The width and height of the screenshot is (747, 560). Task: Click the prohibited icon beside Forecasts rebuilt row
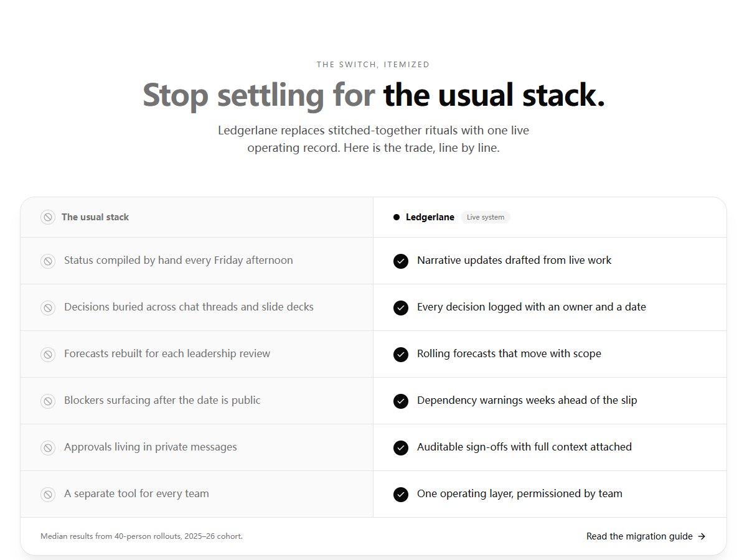point(48,355)
